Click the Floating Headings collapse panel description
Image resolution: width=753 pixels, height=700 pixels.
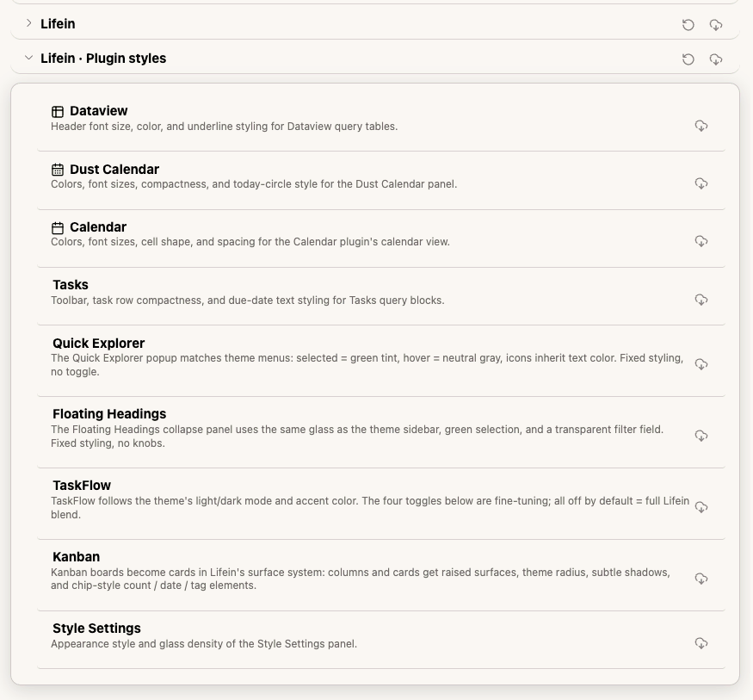click(x=357, y=437)
